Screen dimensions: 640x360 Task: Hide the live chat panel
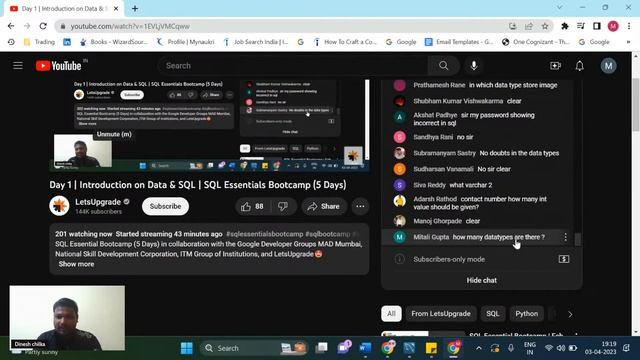click(x=482, y=280)
